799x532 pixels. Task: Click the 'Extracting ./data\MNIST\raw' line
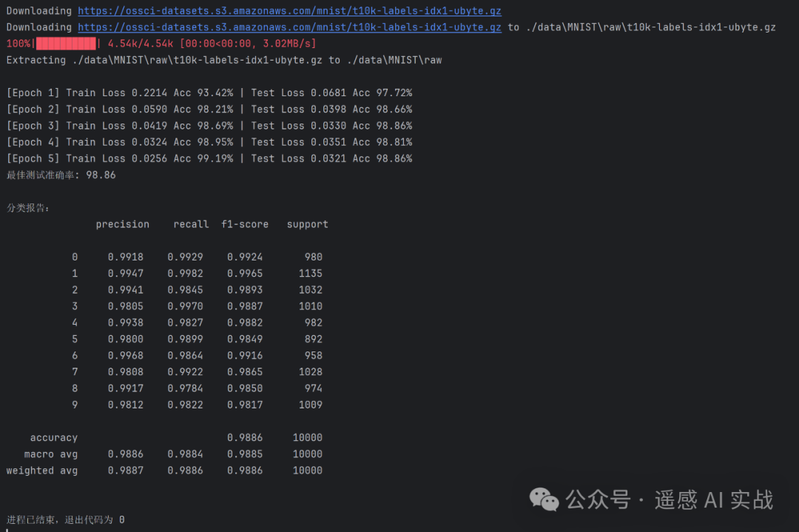[x=224, y=60]
